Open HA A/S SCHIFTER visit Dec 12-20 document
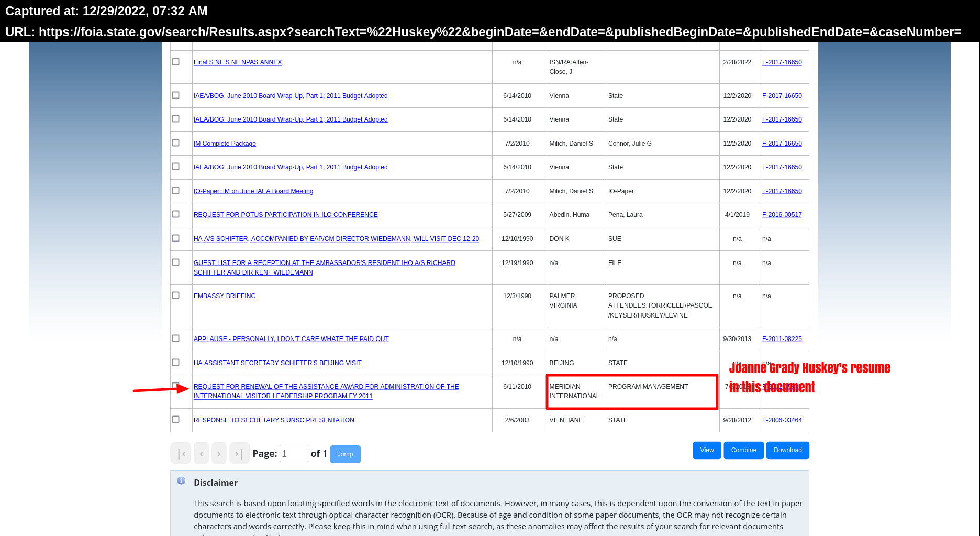Viewport: 980px width, 536px height. (336, 239)
